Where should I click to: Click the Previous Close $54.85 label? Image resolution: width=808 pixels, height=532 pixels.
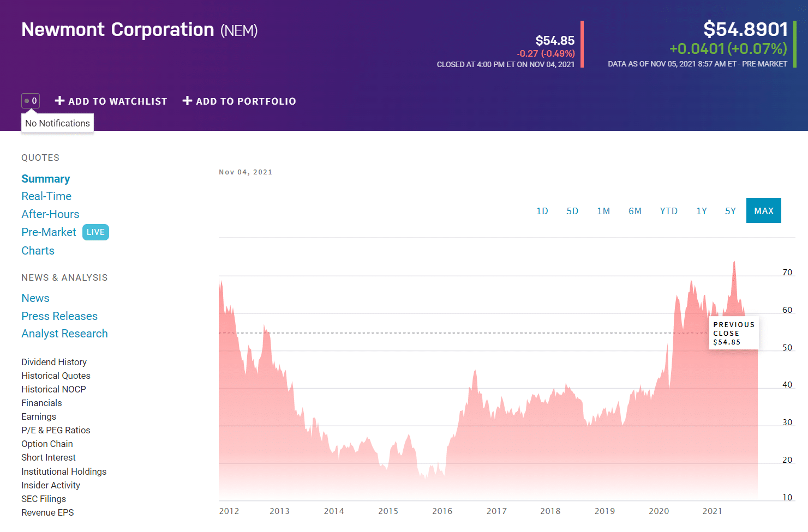click(x=734, y=333)
